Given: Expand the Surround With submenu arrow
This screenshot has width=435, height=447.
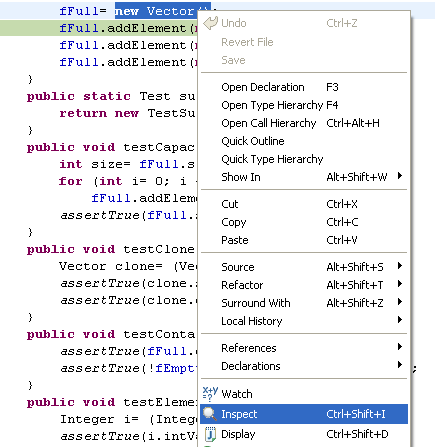Looking at the screenshot, I should (x=400, y=302).
